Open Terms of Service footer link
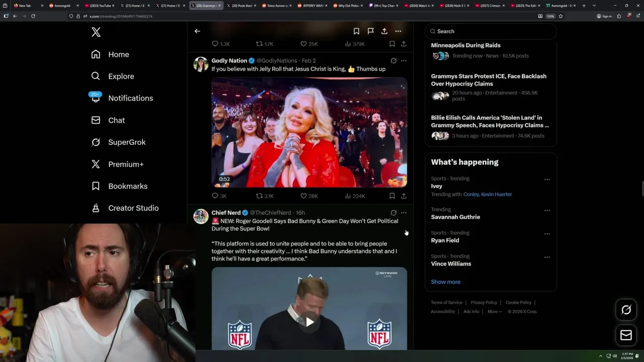The image size is (644, 362). click(446, 303)
